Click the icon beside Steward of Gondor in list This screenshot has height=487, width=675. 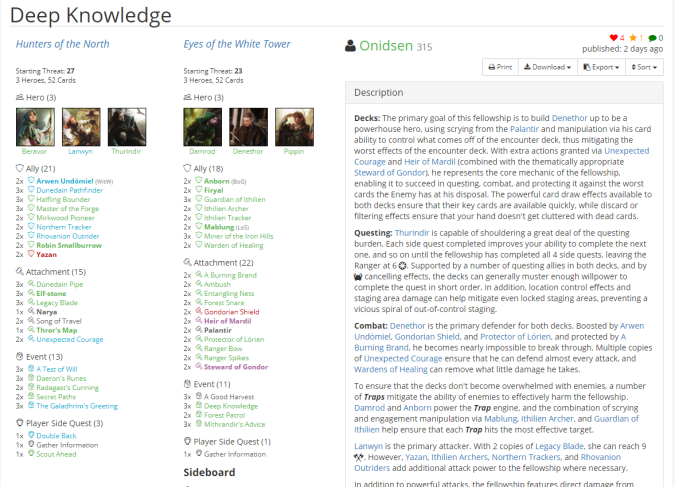point(198,366)
